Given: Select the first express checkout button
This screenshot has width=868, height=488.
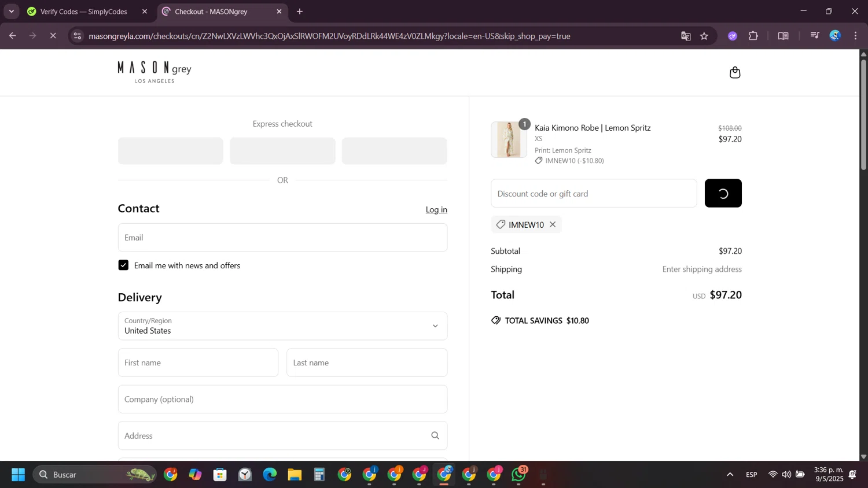Looking at the screenshot, I should click(171, 151).
